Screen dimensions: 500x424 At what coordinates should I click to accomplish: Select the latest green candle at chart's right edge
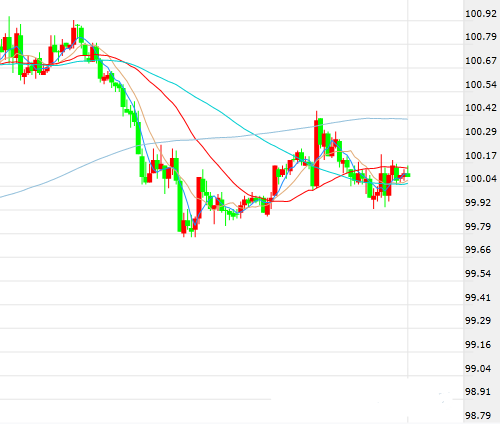tap(408, 175)
